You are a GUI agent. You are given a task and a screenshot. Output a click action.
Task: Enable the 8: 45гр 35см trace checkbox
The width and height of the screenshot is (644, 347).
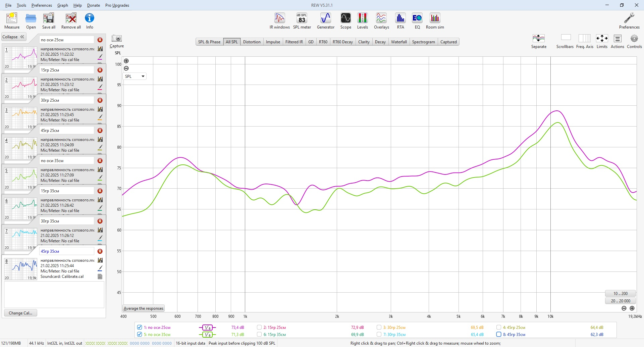tap(499, 334)
